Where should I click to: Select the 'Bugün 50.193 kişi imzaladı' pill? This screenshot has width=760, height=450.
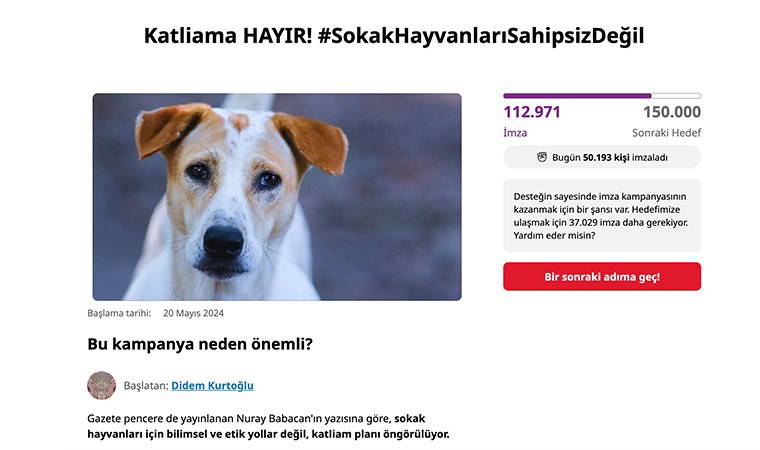coord(602,157)
